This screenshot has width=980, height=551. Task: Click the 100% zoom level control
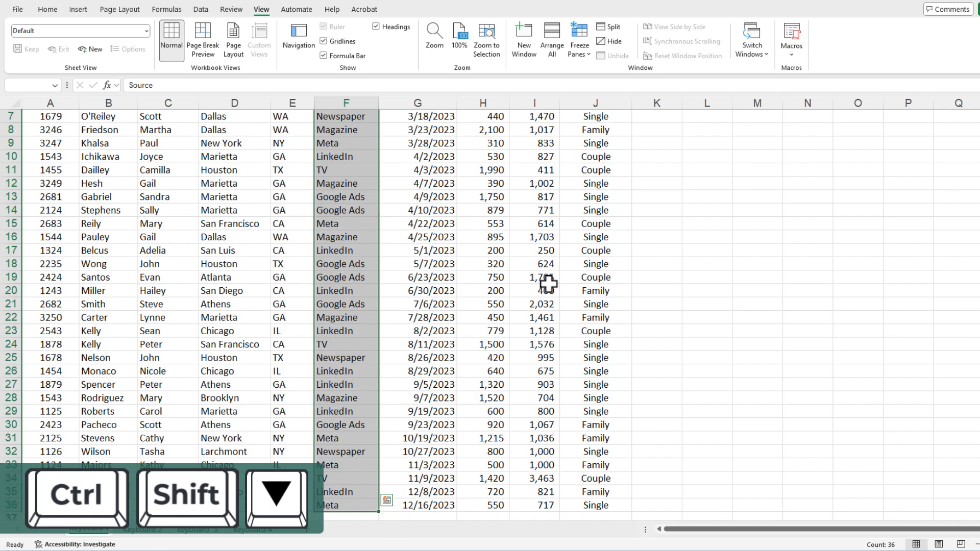(x=460, y=37)
